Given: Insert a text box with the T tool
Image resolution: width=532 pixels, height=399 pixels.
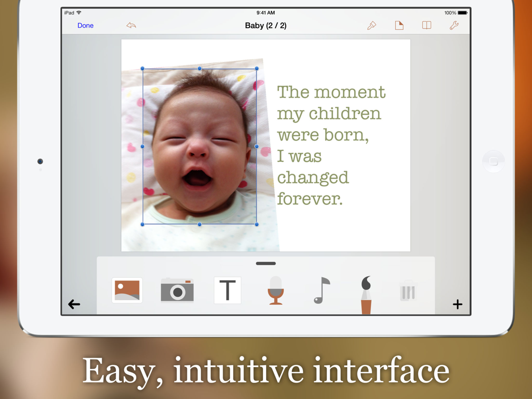Looking at the screenshot, I should 227,291.
